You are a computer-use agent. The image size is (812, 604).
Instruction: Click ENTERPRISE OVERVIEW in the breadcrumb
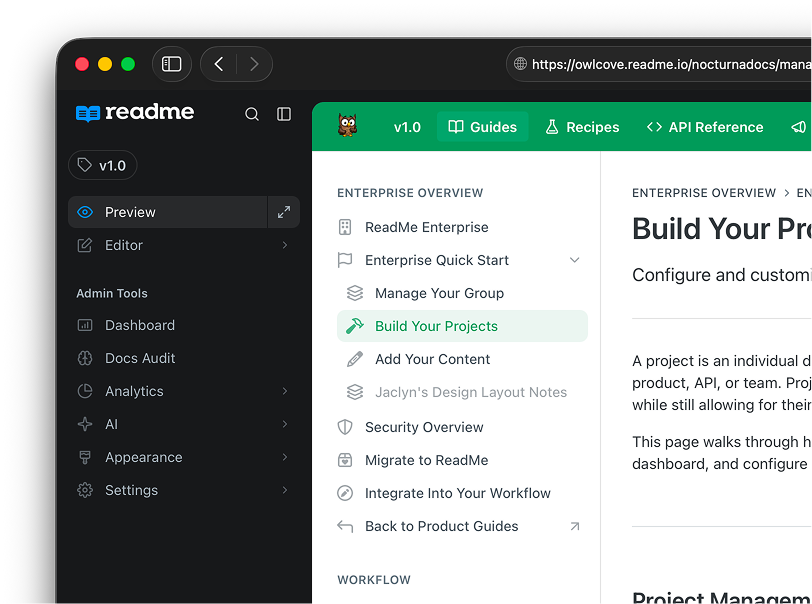pos(704,193)
